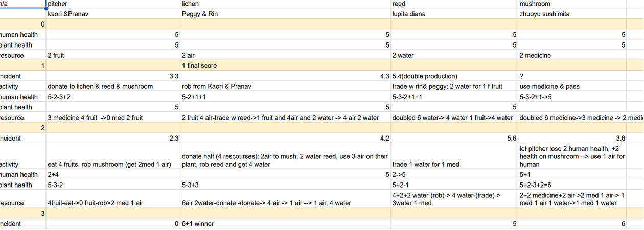Select the '1 final score' cell
Viewport: 644px width, 230px height.
[285, 66]
